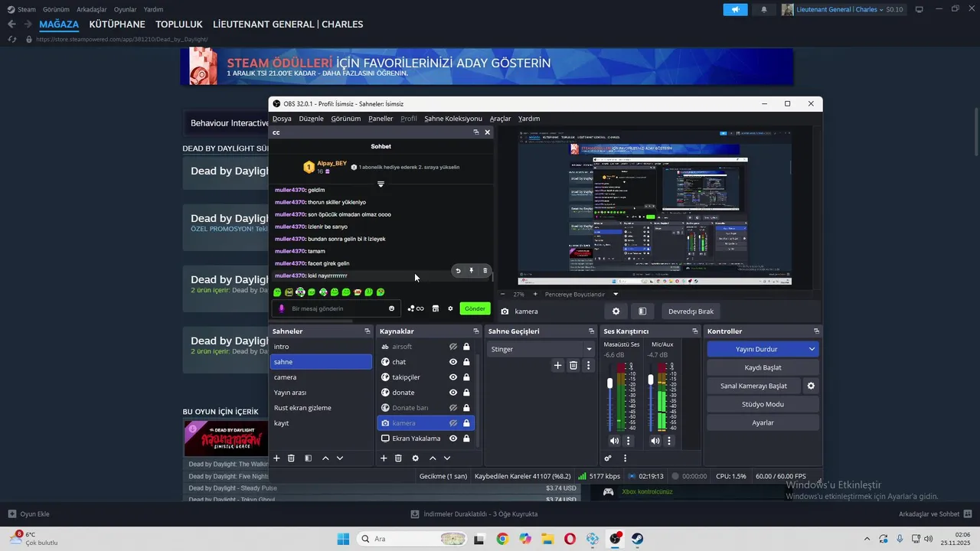
Task: Unlock the chat source
Action: (466, 362)
